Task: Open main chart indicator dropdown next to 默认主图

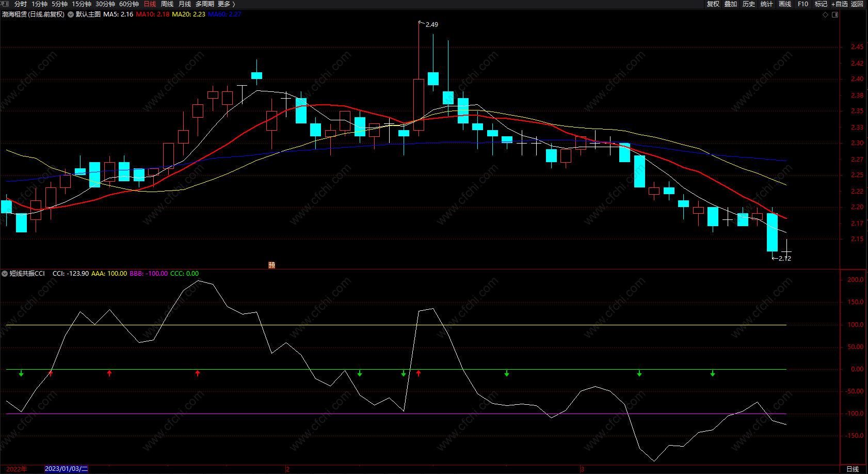Action: point(71,14)
